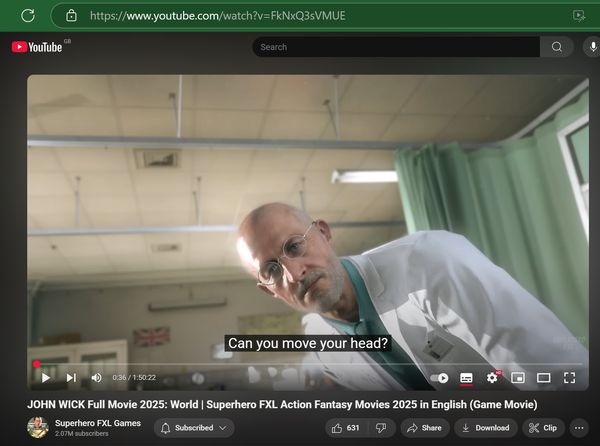Select the YouTube URL in the address bar
This screenshot has width=600, height=446.
[x=218, y=16]
